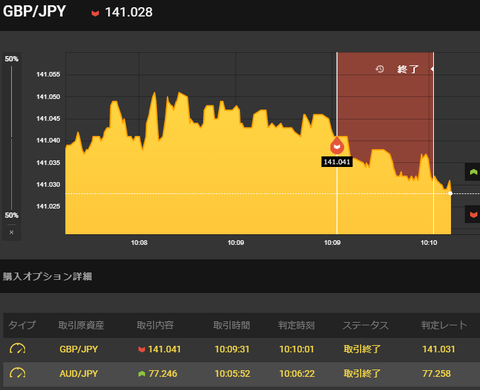Click the red Low (down) arrow button
This screenshot has height=390, width=480.
click(x=473, y=214)
